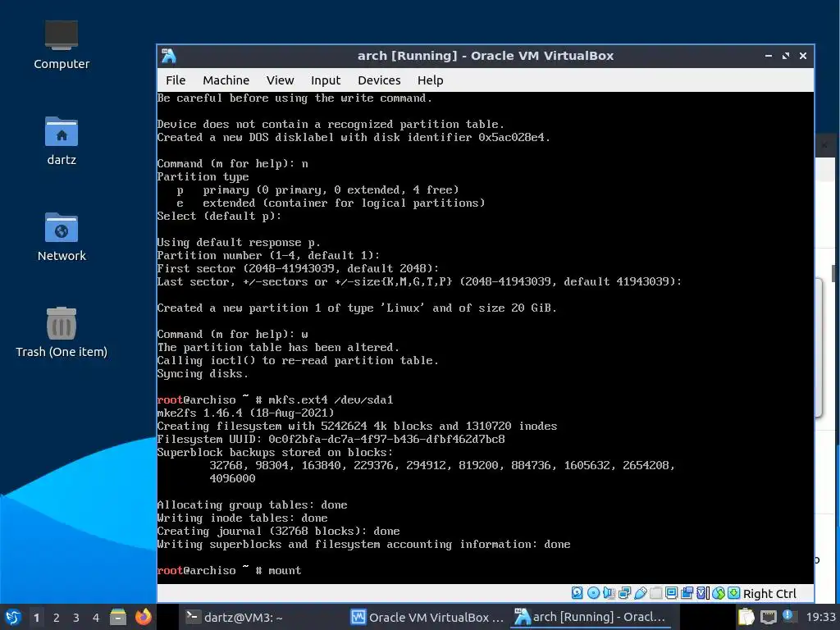Switch to workspace 2
This screenshot has width=840, height=630.
click(x=57, y=618)
